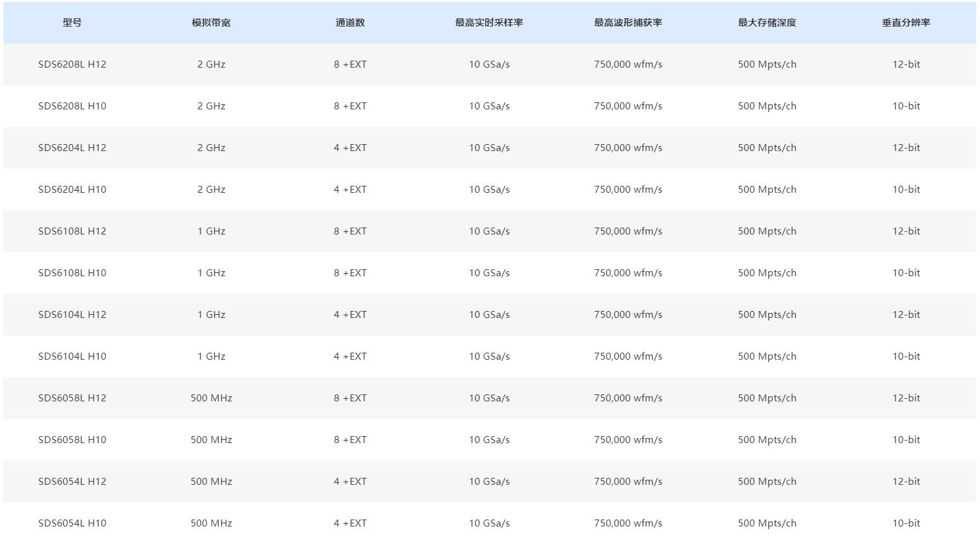Click 10-bit resolution in SDS6208L H10 row
Viewport: 980px width, 548px height.
click(x=906, y=106)
